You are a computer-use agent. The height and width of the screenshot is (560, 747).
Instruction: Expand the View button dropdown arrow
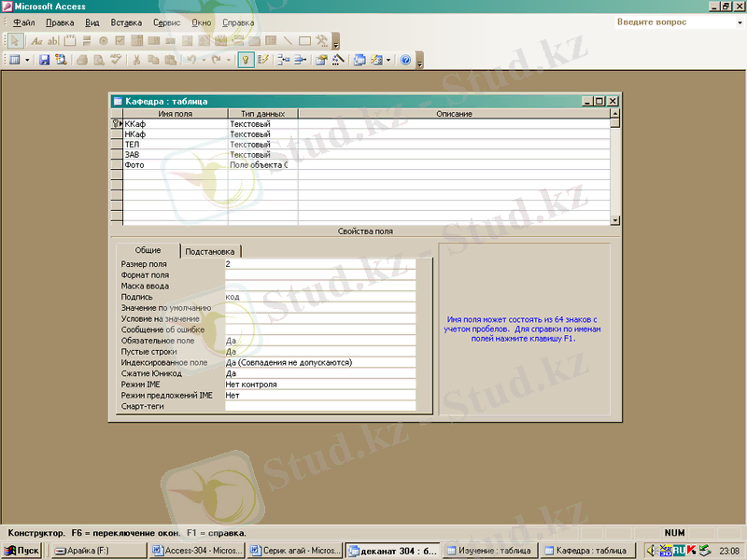(x=27, y=60)
